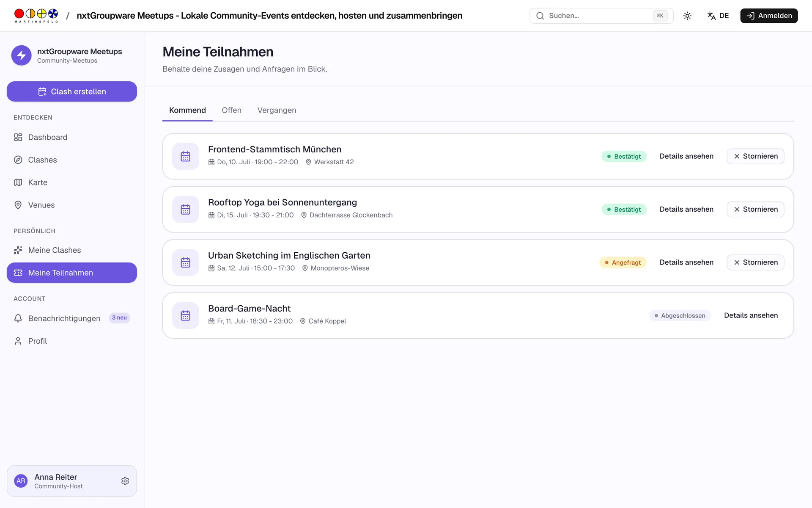
Task: Switch to the Vergangen tab
Action: coord(277,110)
